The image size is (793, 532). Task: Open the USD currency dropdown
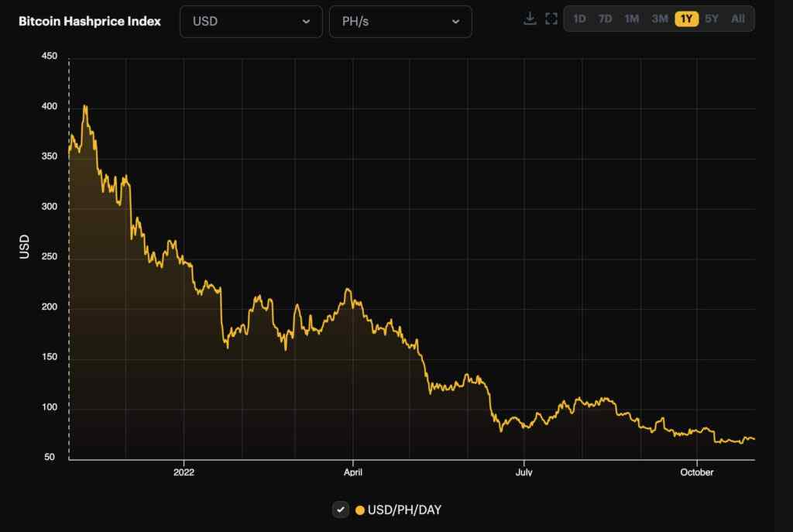(x=250, y=22)
